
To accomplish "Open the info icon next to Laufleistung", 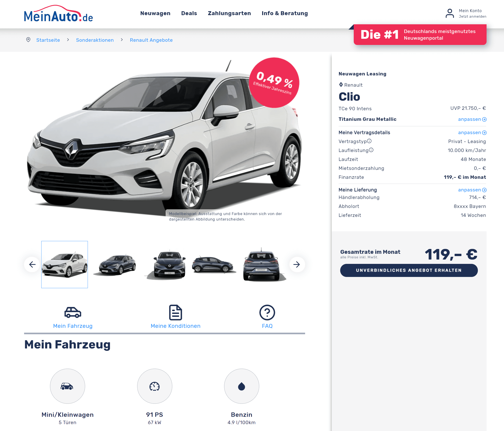I will tap(371, 150).
